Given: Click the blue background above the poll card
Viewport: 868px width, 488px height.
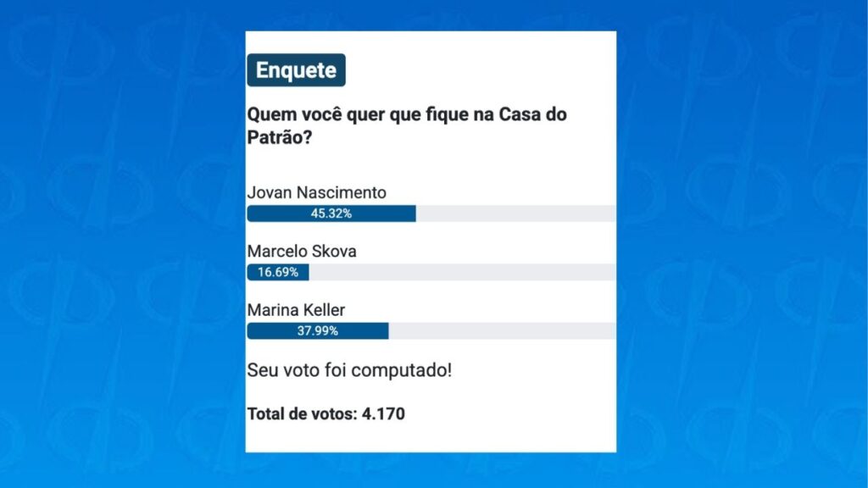Looking at the screenshot, I should (x=431, y=14).
